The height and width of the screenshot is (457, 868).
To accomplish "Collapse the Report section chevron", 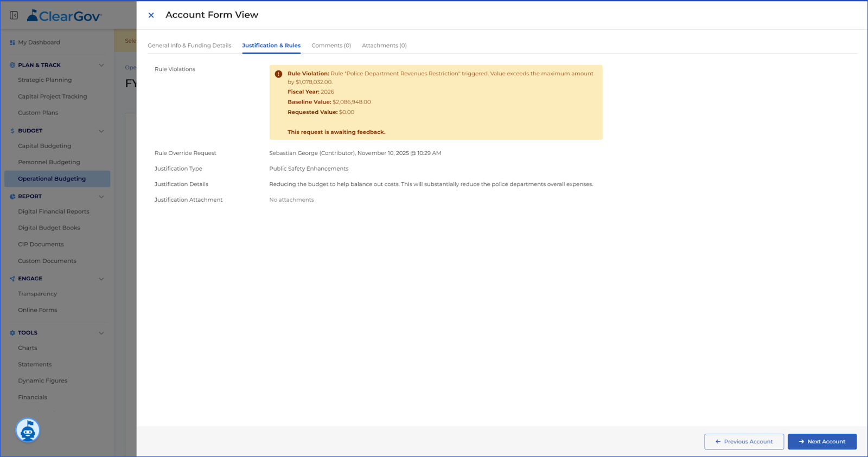I will (x=101, y=196).
